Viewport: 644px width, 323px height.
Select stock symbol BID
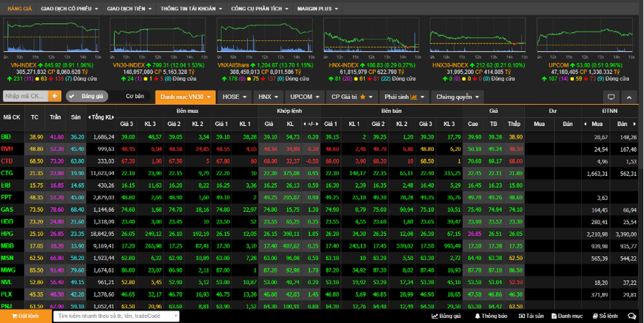[6, 137]
